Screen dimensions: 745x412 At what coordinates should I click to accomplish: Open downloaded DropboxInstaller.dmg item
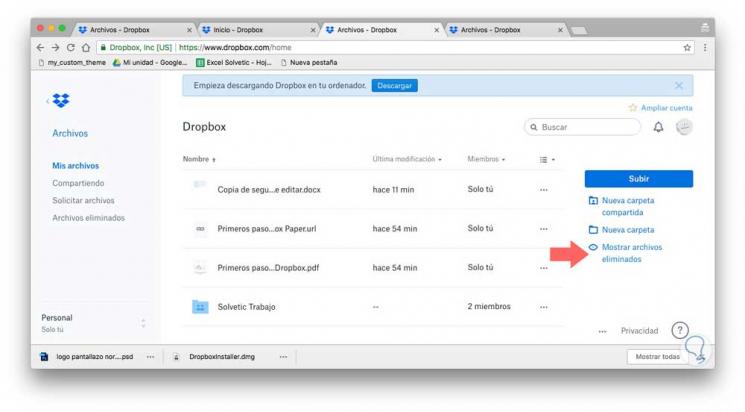(222, 357)
